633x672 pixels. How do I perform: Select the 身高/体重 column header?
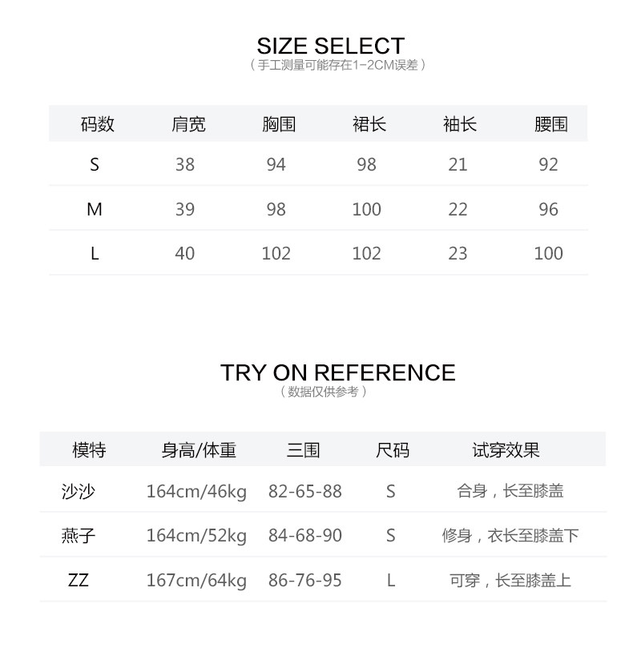point(199,450)
